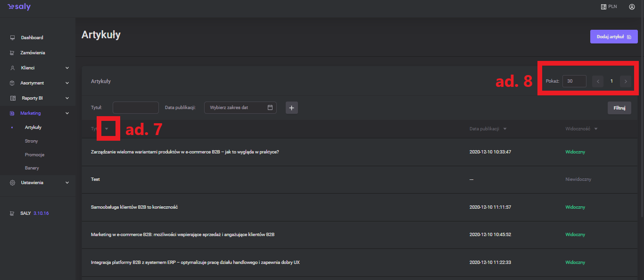Click the Tytuł filter input field
Image resolution: width=644 pixels, height=280 pixels.
[135, 108]
